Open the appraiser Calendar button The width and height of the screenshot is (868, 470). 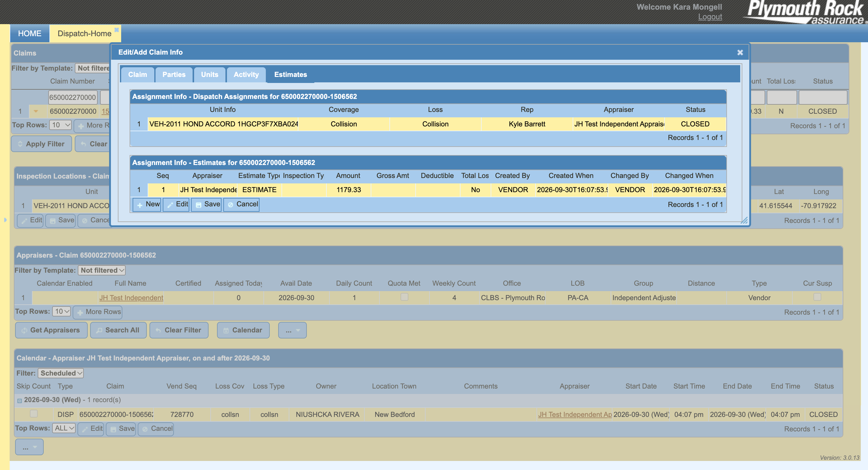243,330
